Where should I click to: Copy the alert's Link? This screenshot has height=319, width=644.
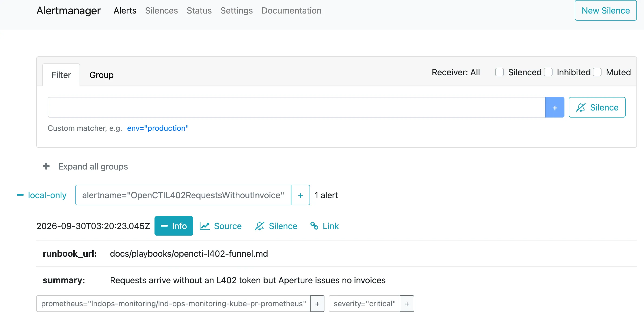(x=324, y=226)
